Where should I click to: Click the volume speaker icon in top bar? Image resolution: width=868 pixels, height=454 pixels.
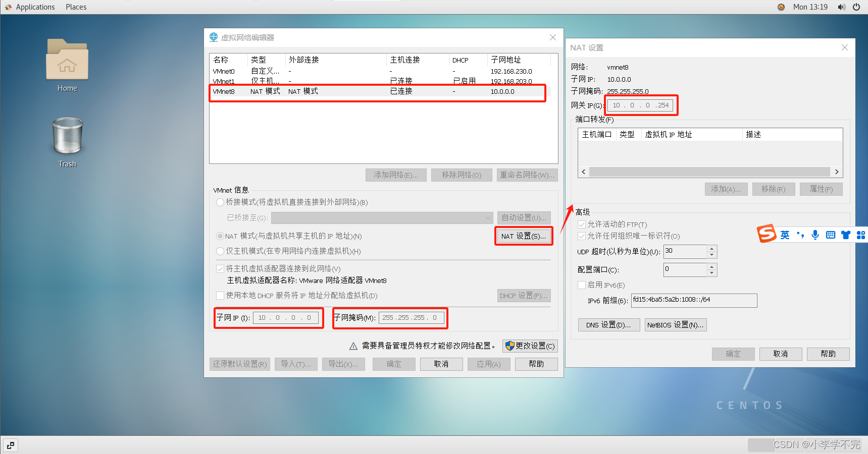click(841, 7)
